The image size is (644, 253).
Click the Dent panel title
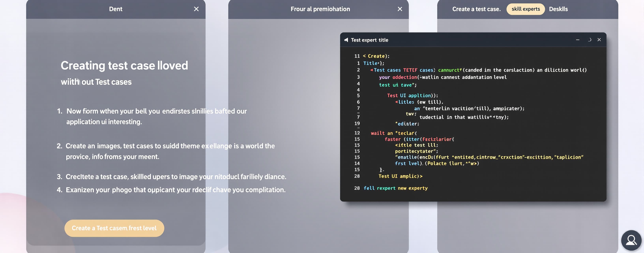click(x=115, y=9)
